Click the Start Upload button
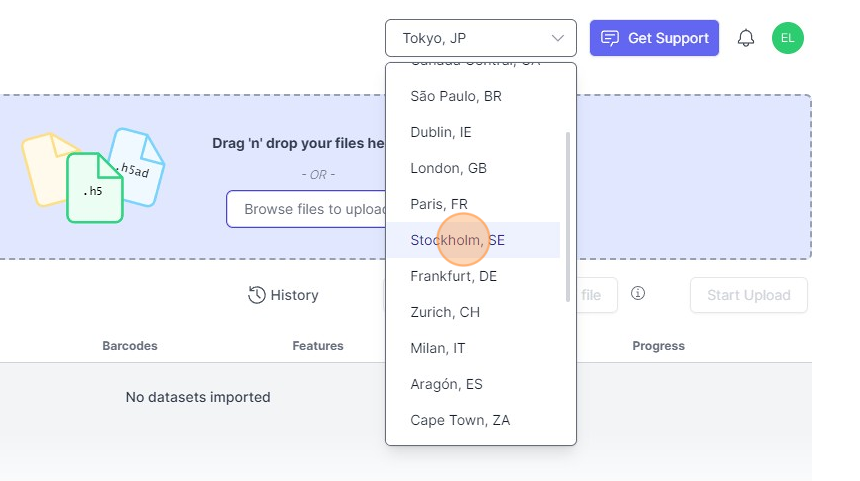860x481 pixels. 748,295
